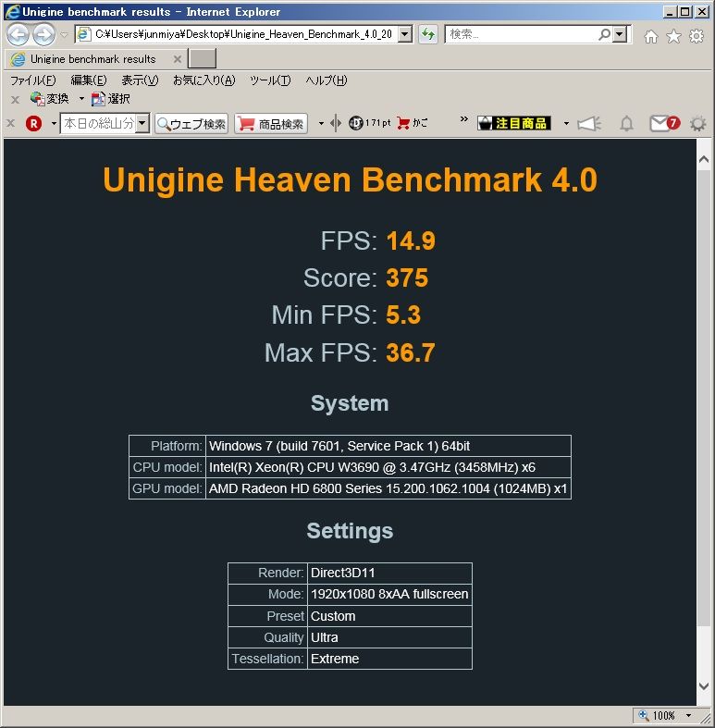715x728 pixels.
Task: Click the Direct3D11 render cell
Action: (x=389, y=574)
